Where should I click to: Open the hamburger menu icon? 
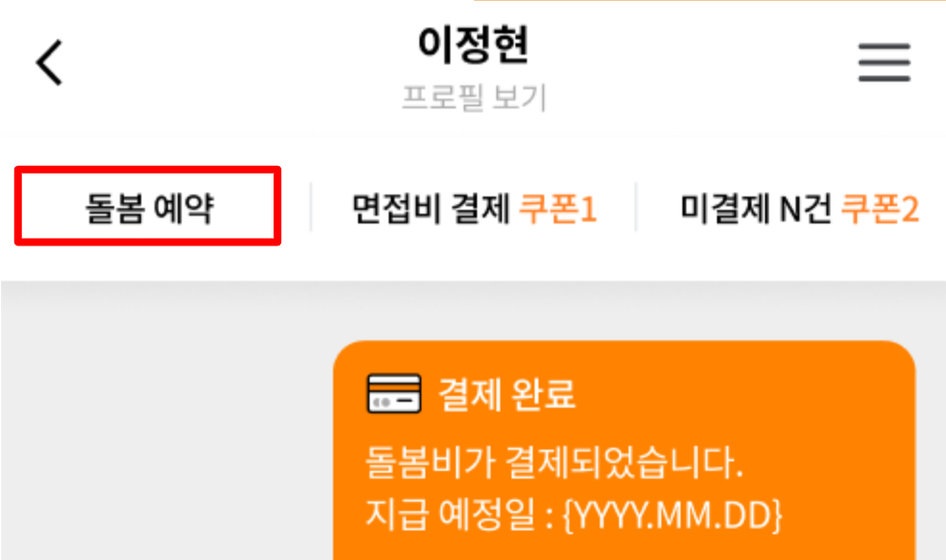(885, 62)
